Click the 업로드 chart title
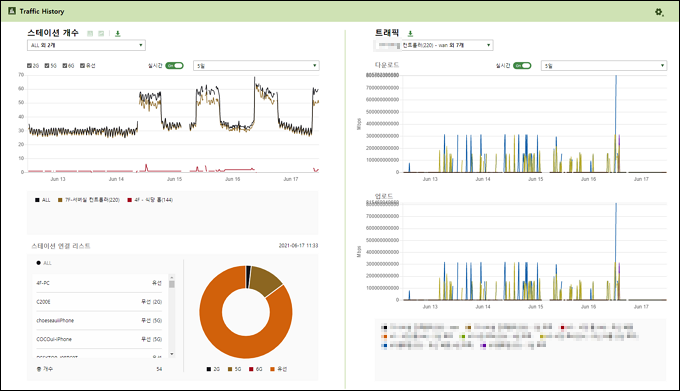 384,196
